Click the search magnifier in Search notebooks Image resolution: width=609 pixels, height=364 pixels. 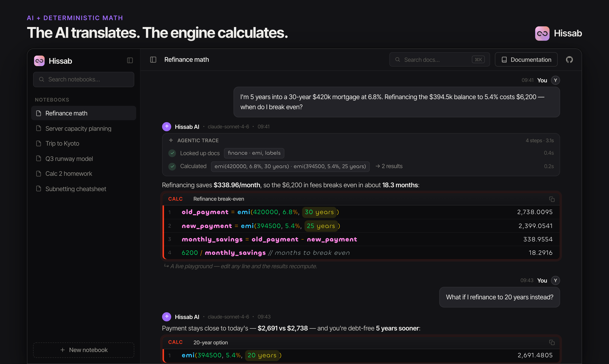tap(42, 80)
